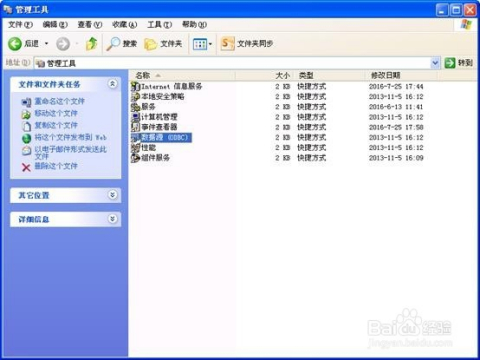
Task: Select the 组件服务 shortcut icon
Action: point(135,158)
